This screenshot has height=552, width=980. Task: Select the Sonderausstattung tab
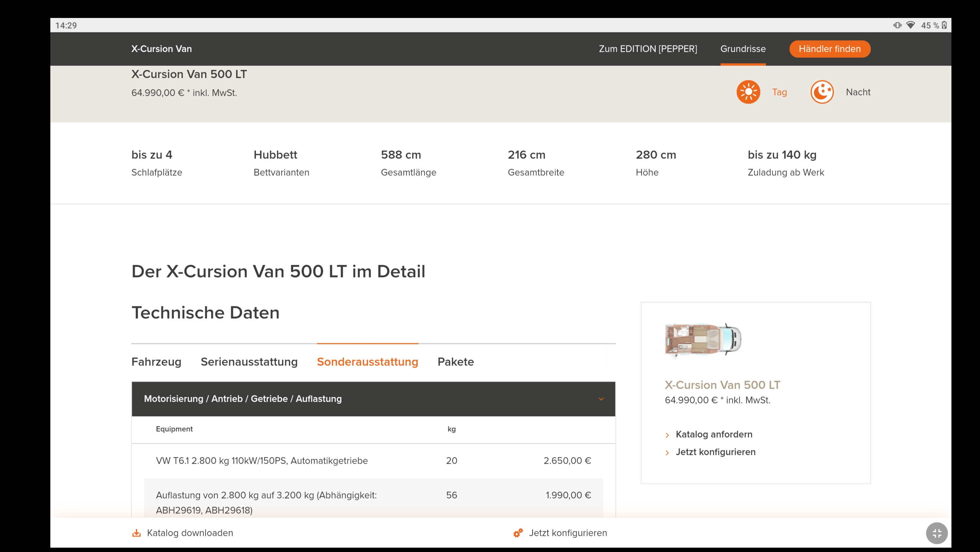(367, 362)
